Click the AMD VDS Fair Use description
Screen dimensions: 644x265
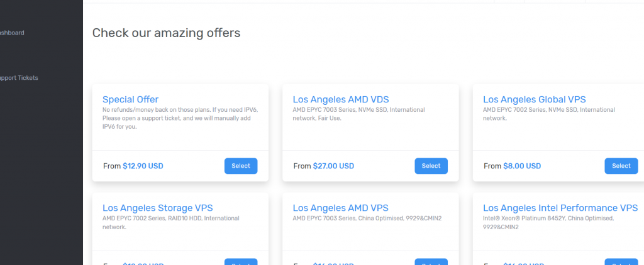click(358, 114)
